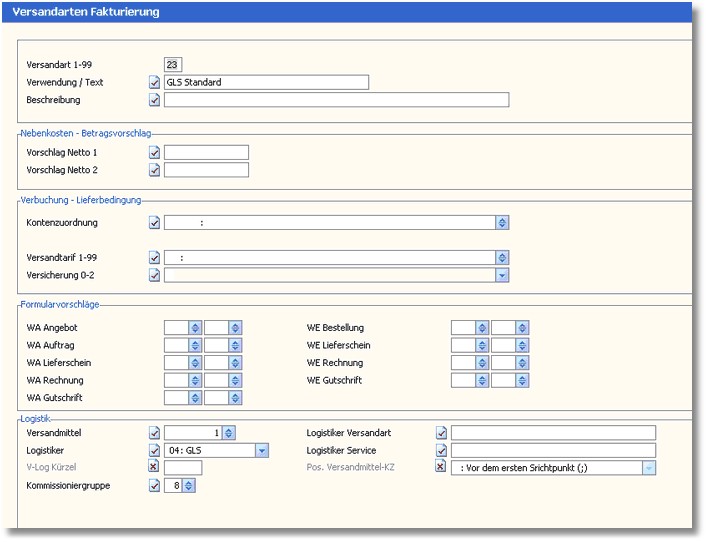This screenshot has width=706, height=542.
Task: Click the checkmark icon next to Logistiker Versandart
Action: click(441, 433)
